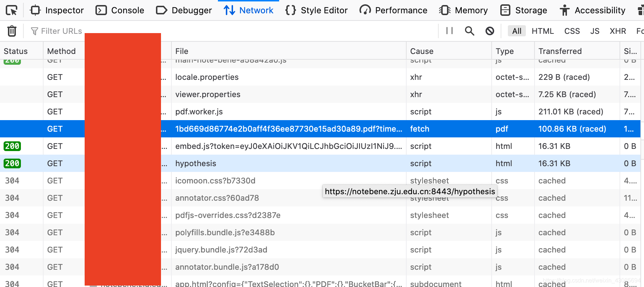Clear network log with trash icon
Viewport: 644px width, 287px height.
(x=12, y=31)
